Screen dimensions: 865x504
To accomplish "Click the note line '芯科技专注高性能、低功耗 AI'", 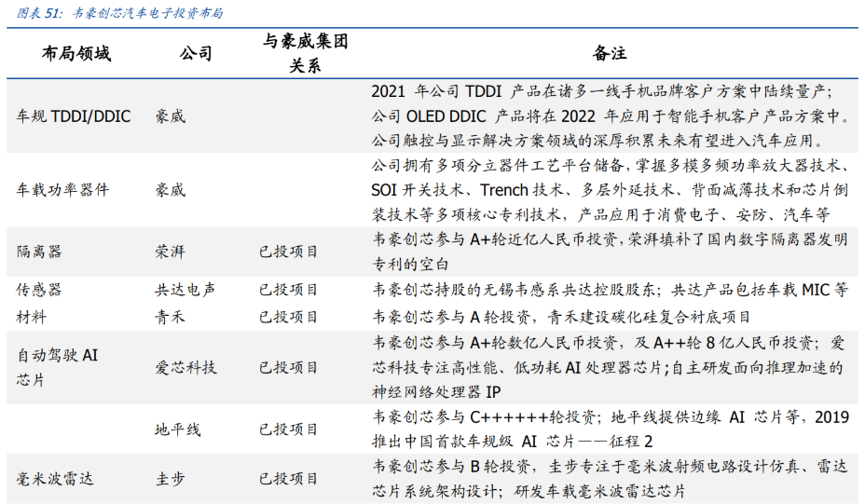I will [608, 367].
